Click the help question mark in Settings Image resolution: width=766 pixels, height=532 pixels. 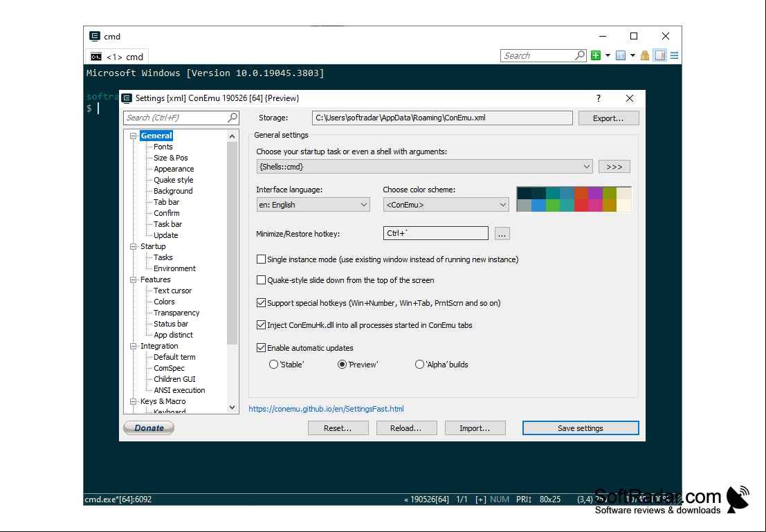[599, 98]
